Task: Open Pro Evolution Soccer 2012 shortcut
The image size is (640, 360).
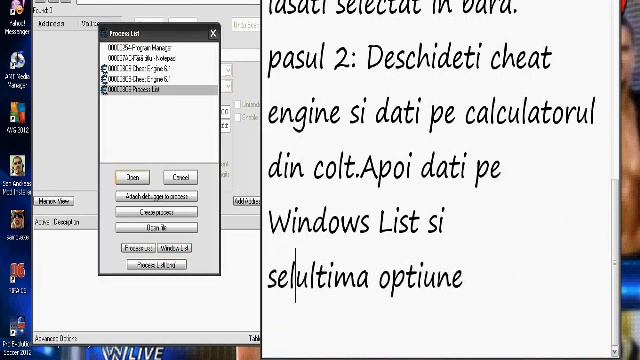Action: tap(17, 336)
